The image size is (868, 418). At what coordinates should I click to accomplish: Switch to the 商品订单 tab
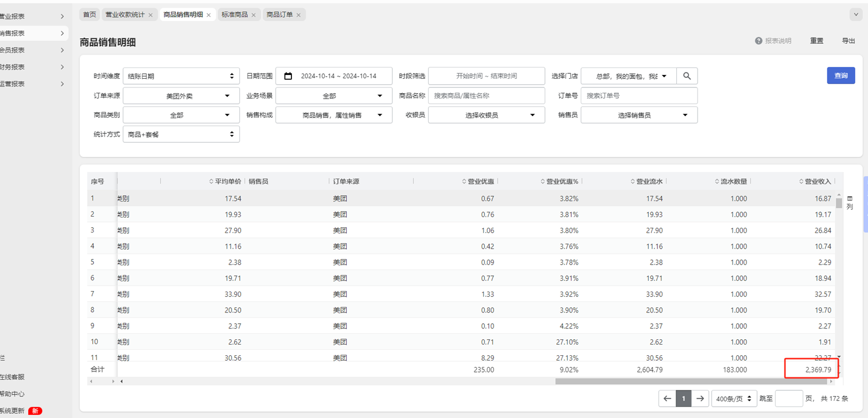click(280, 14)
